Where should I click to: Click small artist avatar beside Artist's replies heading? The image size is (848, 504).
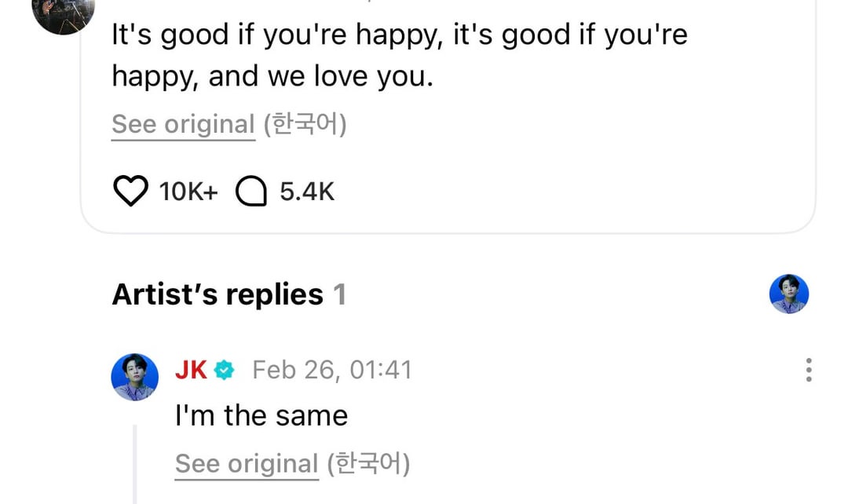click(788, 294)
